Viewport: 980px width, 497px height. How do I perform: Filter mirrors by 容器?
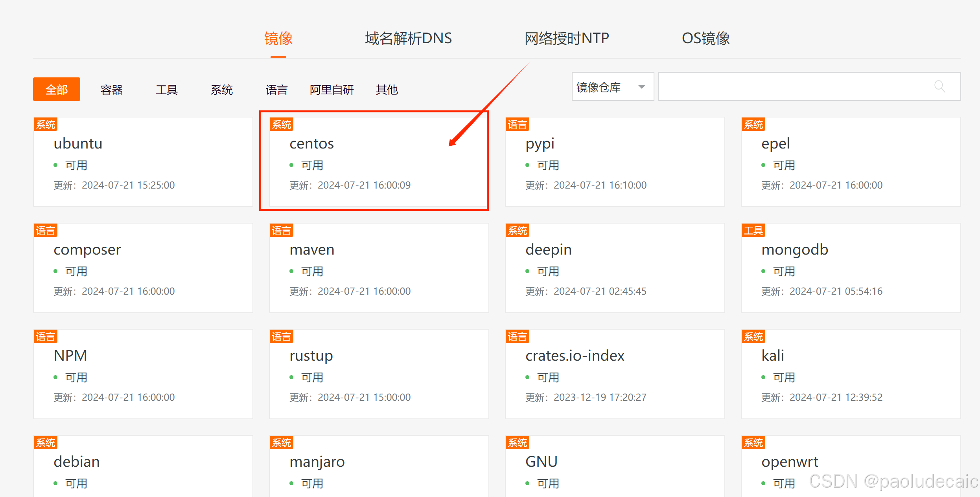112,90
